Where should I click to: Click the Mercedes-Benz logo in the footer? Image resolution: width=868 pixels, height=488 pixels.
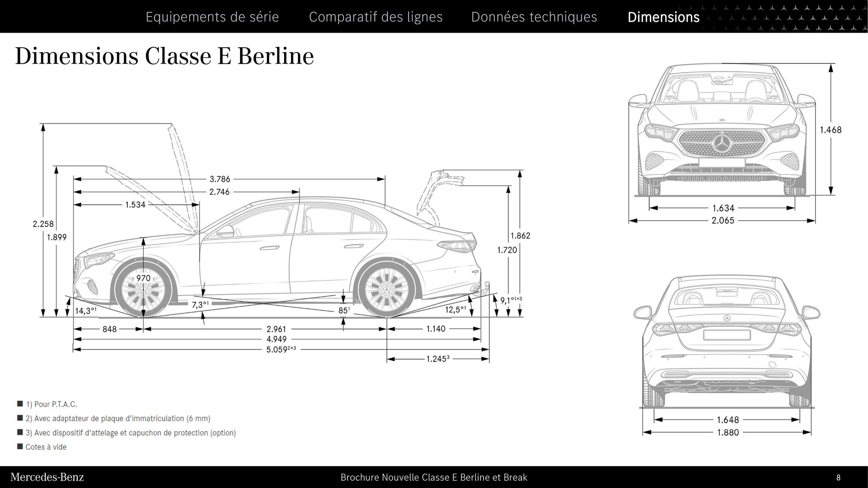(x=47, y=477)
